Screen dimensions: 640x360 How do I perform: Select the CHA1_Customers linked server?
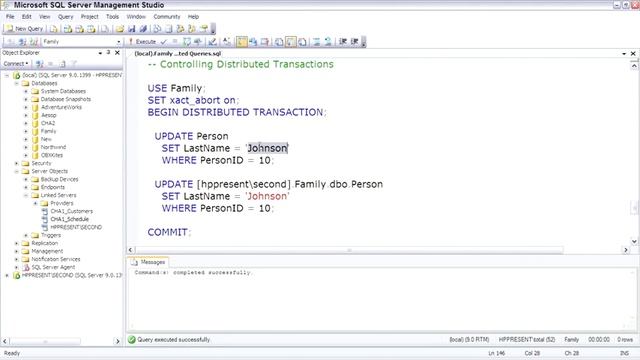pos(71,211)
